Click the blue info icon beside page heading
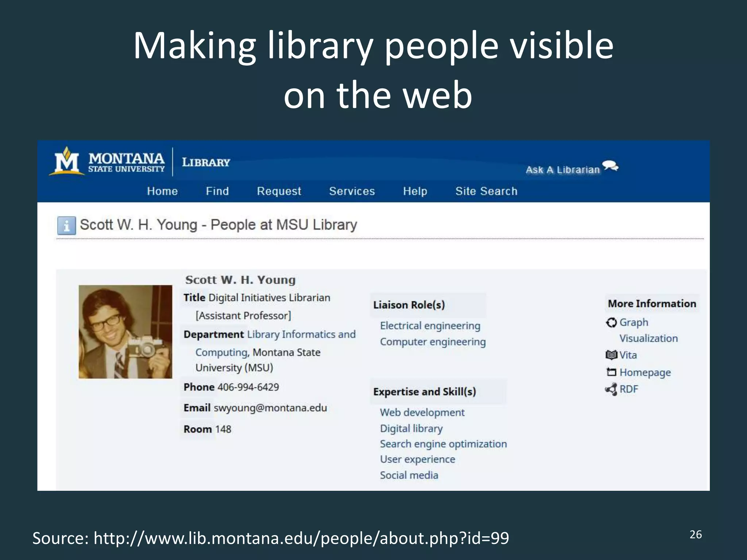The image size is (747, 560). 66,226
